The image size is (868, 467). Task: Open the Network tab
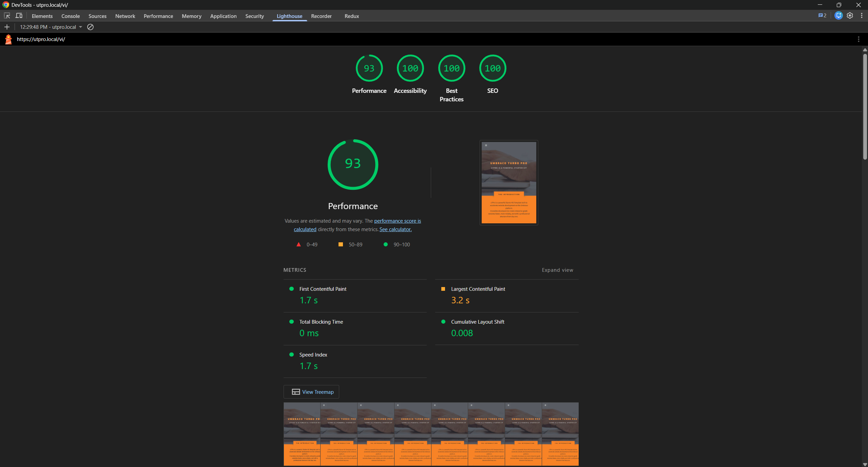pos(125,16)
